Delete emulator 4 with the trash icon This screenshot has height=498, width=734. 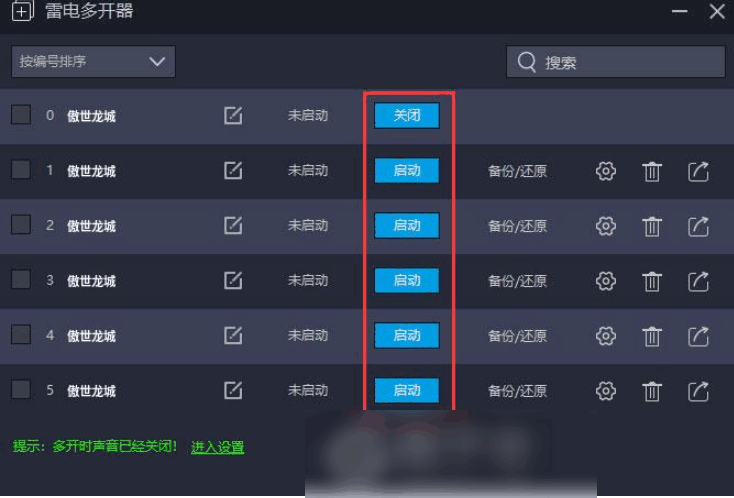652,336
